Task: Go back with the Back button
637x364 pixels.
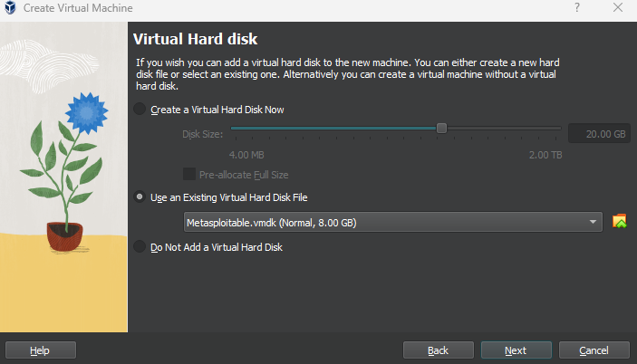Action: click(x=439, y=350)
